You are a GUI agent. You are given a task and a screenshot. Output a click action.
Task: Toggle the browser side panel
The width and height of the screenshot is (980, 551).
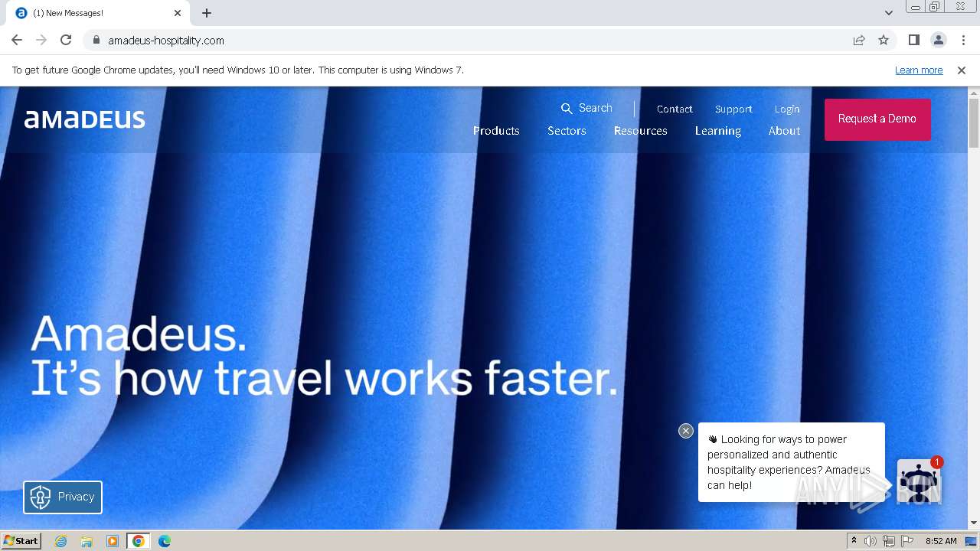point(914,40)
